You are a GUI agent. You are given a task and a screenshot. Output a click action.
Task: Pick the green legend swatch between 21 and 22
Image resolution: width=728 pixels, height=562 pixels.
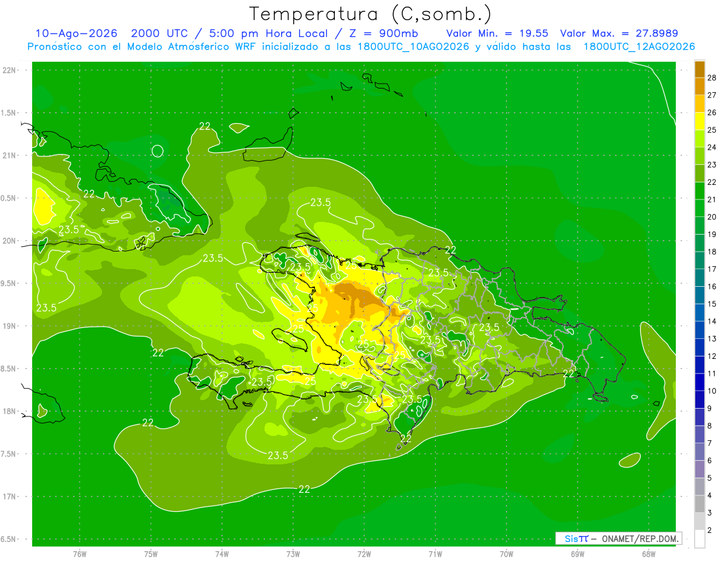699,191
